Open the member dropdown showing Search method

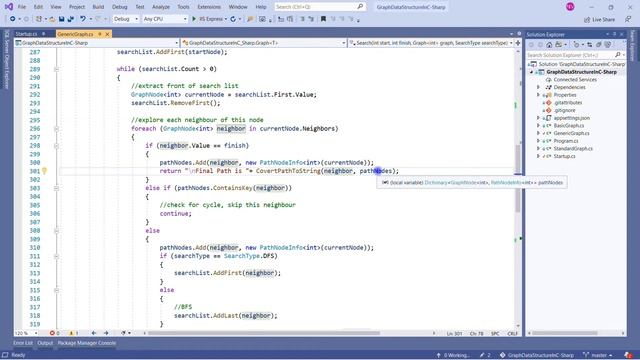point(431,43)
